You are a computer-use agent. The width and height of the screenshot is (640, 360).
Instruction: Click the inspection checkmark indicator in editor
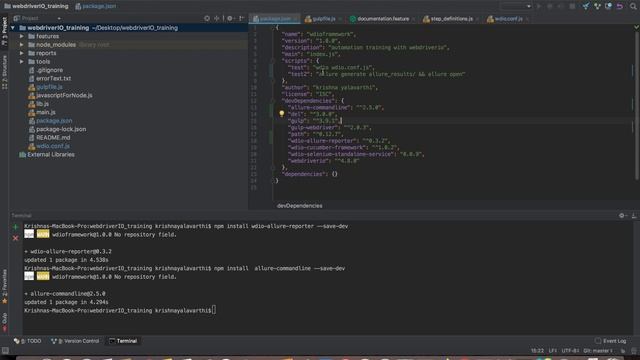tap(636, 27)
